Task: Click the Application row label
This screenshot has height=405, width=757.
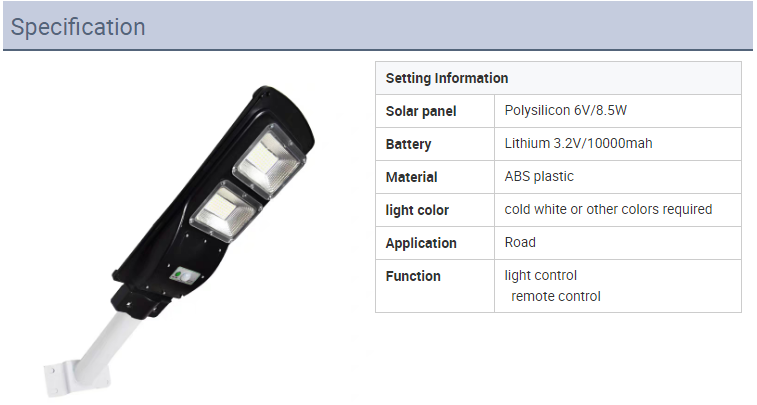Action: pos(421,243)
